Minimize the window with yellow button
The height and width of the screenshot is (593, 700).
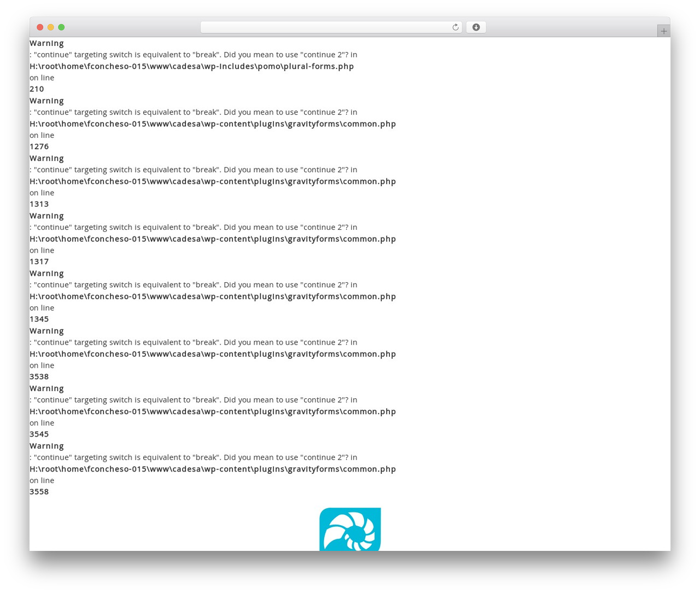(x=51, y=27)
